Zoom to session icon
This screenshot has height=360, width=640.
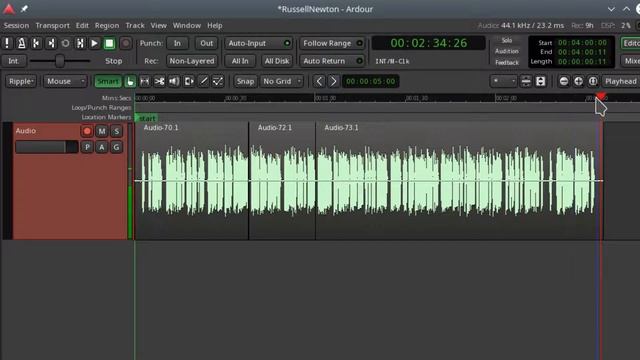tap(593, 81)
